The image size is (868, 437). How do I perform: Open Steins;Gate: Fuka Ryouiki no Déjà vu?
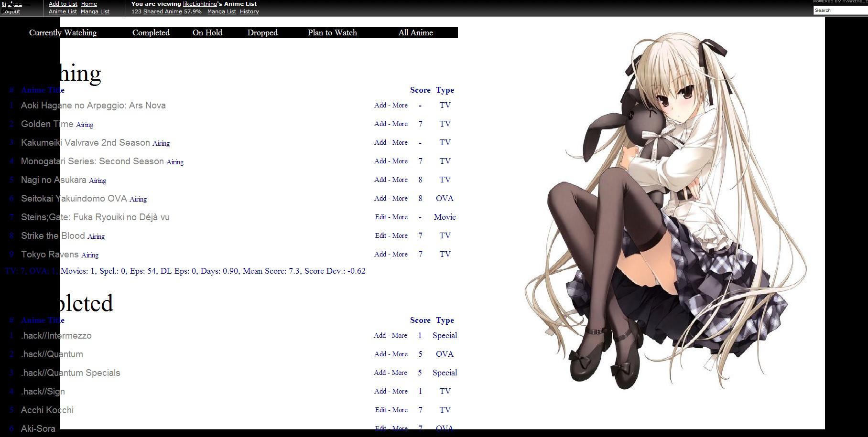click(95, 217)
